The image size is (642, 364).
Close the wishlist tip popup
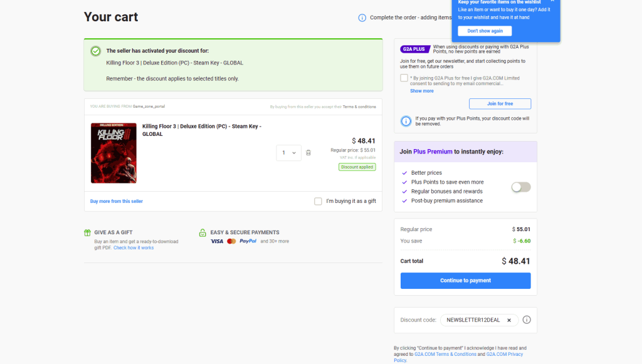[552, 1]
